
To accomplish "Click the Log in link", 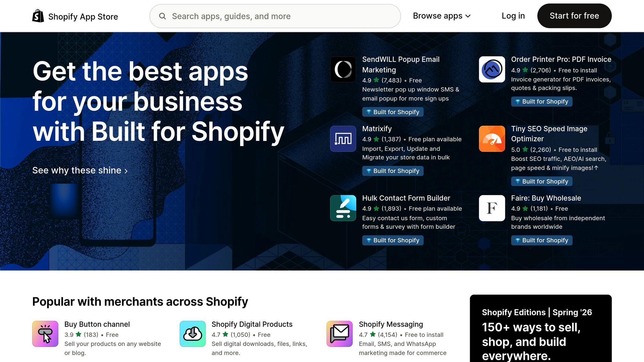I will [513, 16].
